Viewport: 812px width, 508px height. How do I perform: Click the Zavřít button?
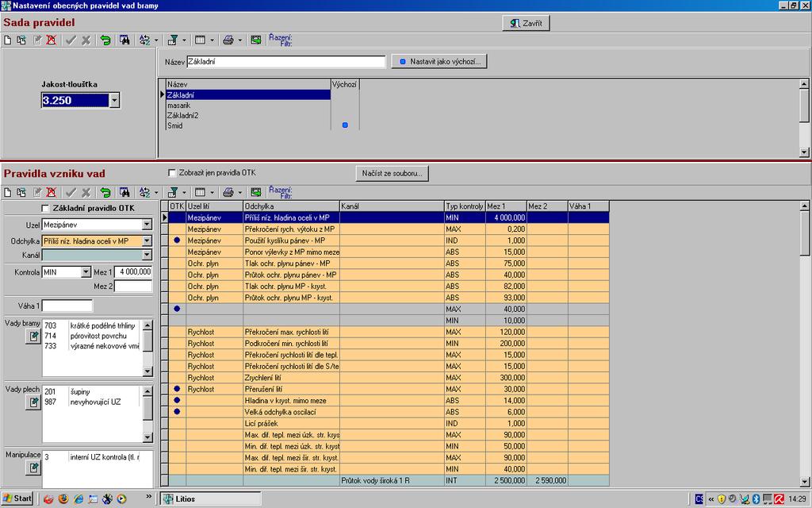[x=527, y=23]
